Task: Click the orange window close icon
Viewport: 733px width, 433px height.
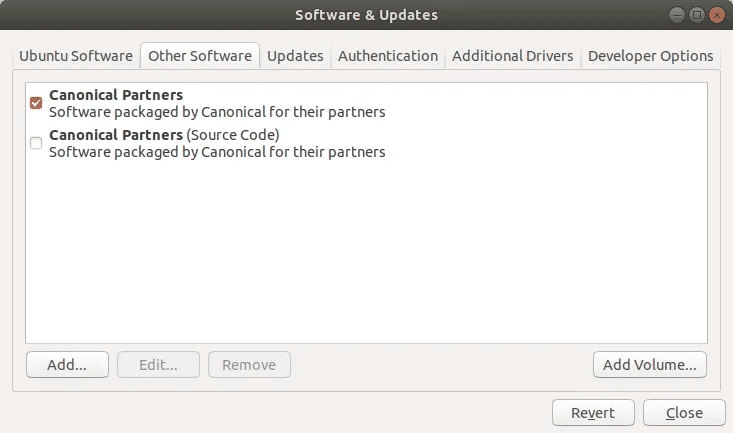Action: (717, 15)
